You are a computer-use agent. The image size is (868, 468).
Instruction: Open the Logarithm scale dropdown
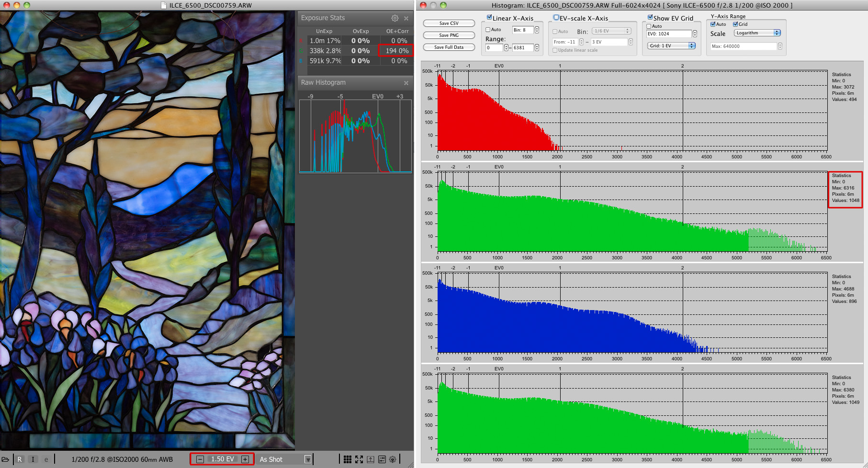[757, 33]
